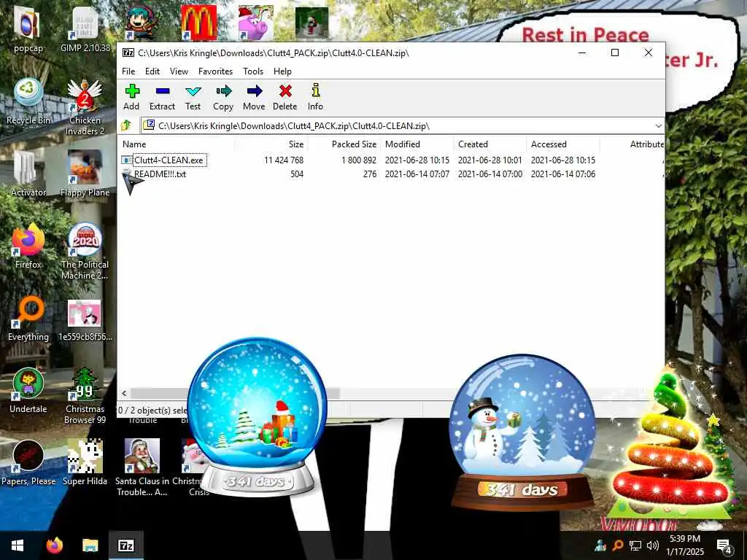747x560 pixels.
Task: Select the Activator desktop icon
Action: 28,174
